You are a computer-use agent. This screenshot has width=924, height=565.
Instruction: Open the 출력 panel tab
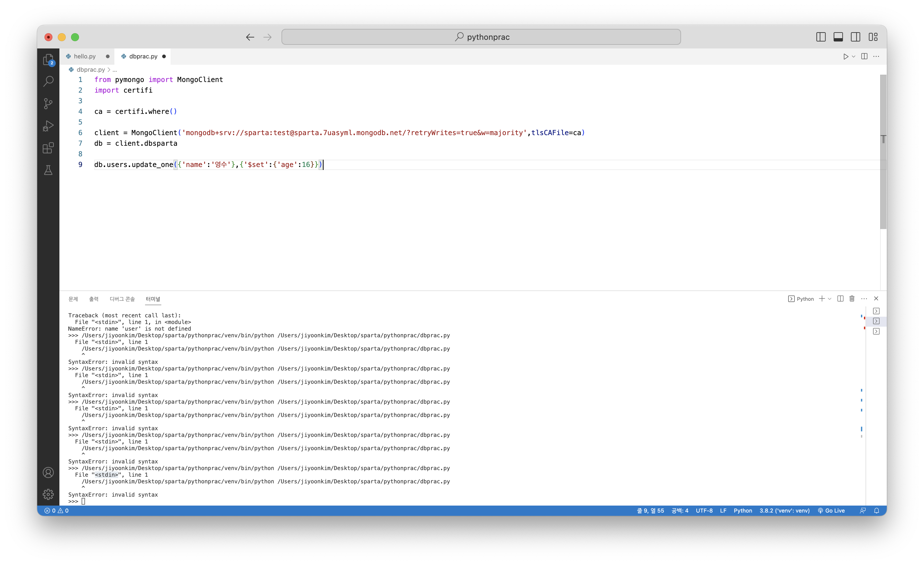point(94,299)
